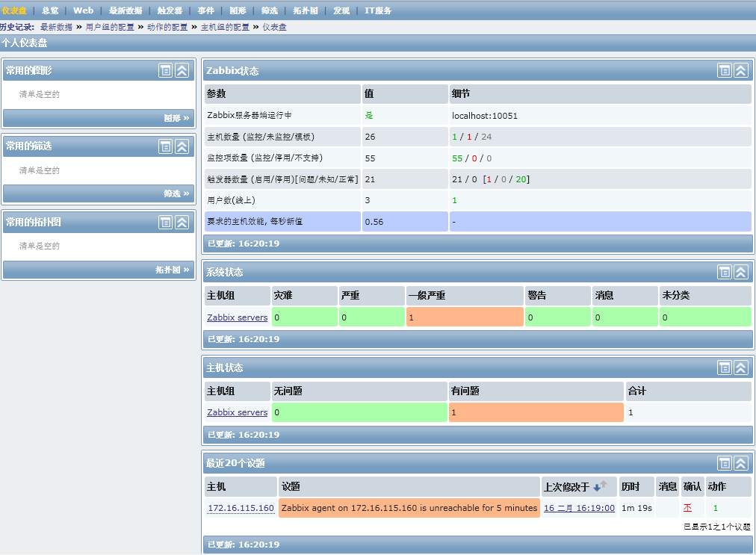Click 监控项数量 value 55
The image size is (756, 555).
click(x=370, y=158)
